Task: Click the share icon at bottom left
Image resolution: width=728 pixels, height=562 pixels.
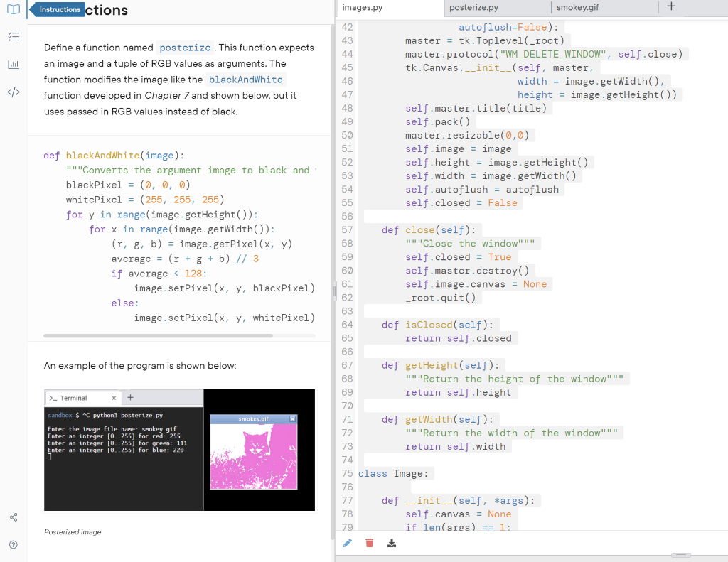Action: pyautogui.click(x=14, y=517)
